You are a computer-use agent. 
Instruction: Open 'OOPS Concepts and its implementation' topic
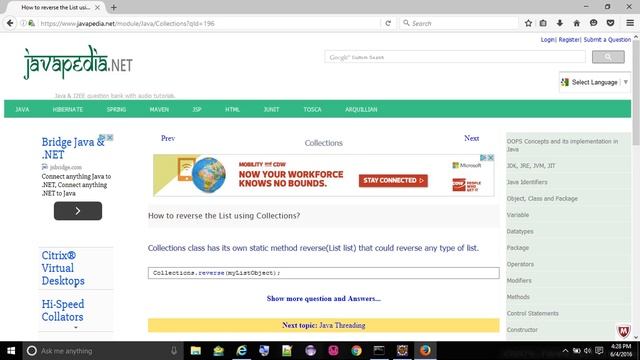[562, 145]
